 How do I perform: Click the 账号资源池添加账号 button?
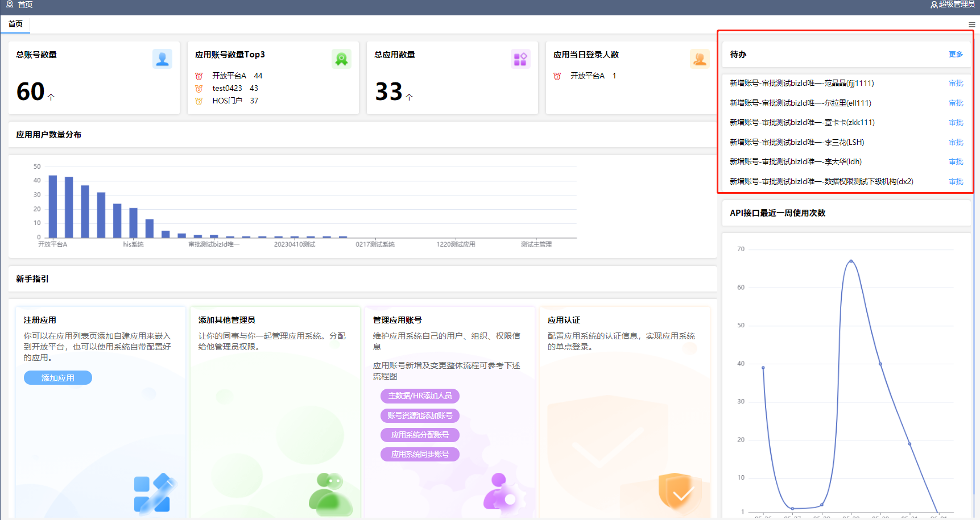[420, 416]
